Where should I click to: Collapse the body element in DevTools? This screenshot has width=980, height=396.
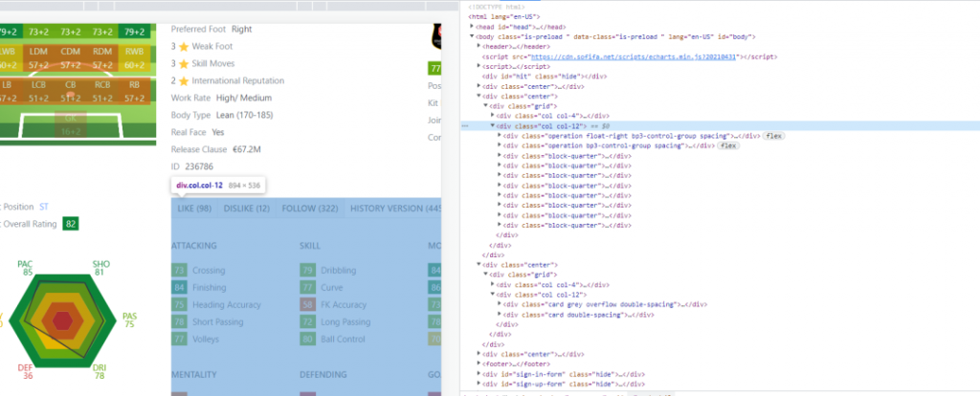[x=472, y=37]
